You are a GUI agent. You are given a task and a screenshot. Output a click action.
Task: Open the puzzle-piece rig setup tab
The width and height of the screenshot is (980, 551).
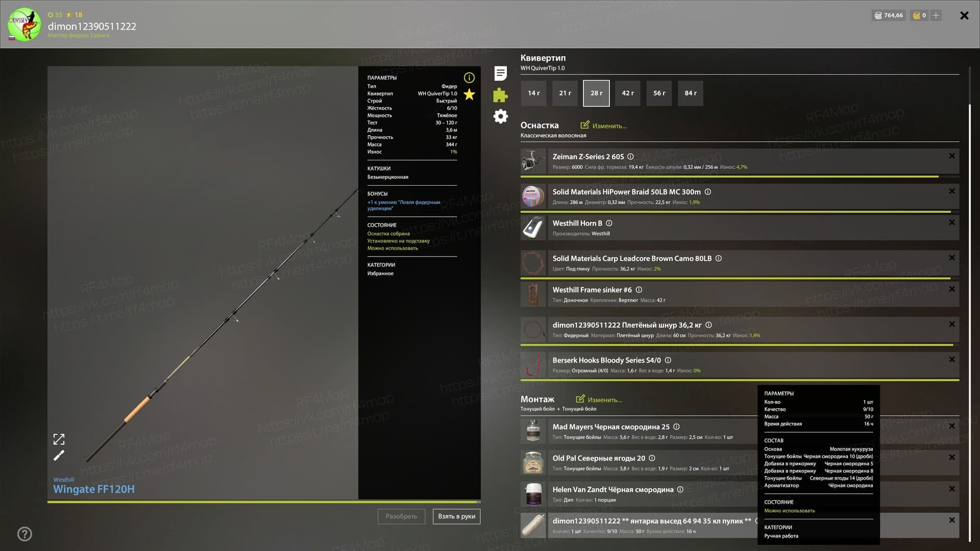click(x=500, y=95)
